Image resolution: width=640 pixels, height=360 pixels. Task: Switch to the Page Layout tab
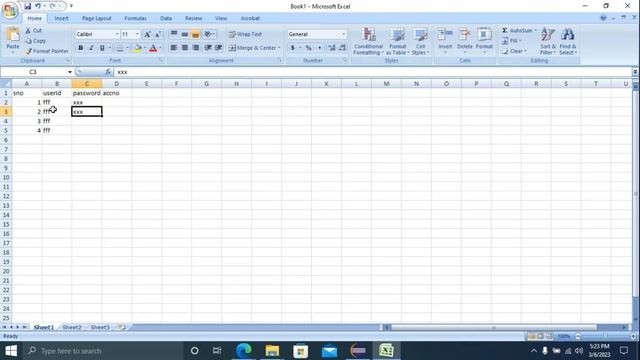[96, 18]
